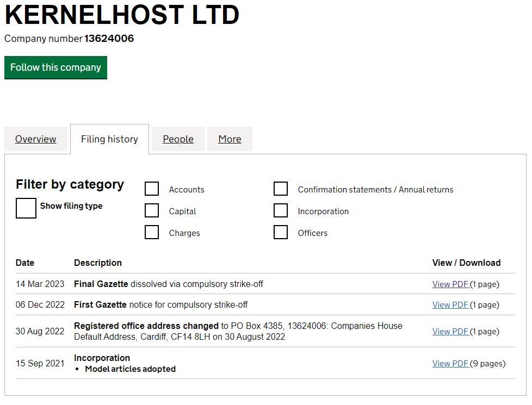This screenshot has width=532, height=405.
Task: Click the Filter by category heading
Action: [70, 184]
